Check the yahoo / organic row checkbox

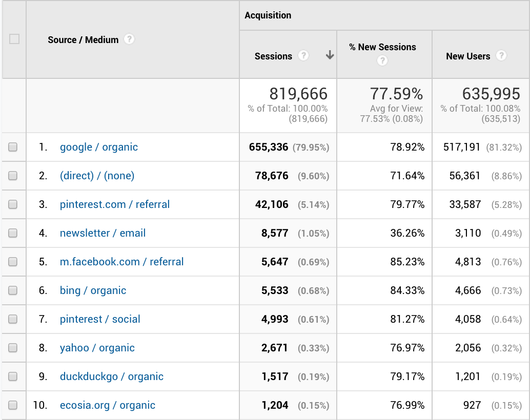(x=13, y=348)
